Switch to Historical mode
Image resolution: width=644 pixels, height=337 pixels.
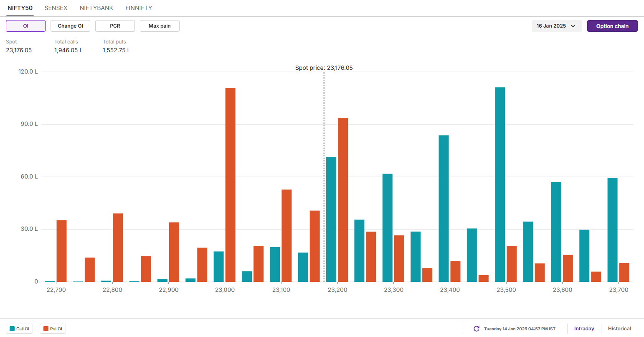(x=619, y=329)
